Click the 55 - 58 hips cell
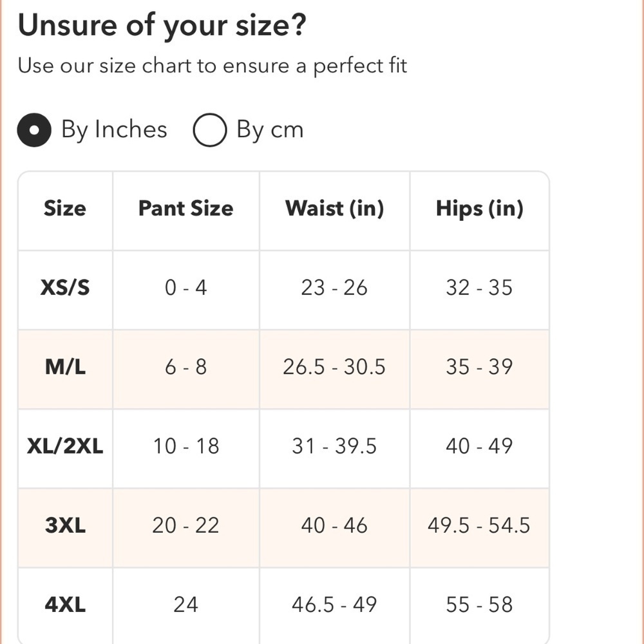The height and width of the screenshot is (644, 644). pos(479,605)
